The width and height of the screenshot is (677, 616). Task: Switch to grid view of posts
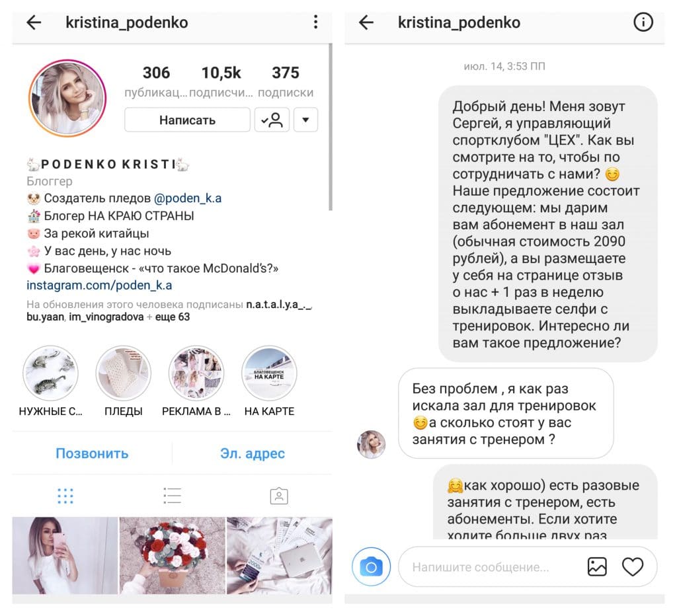[65, 496]
